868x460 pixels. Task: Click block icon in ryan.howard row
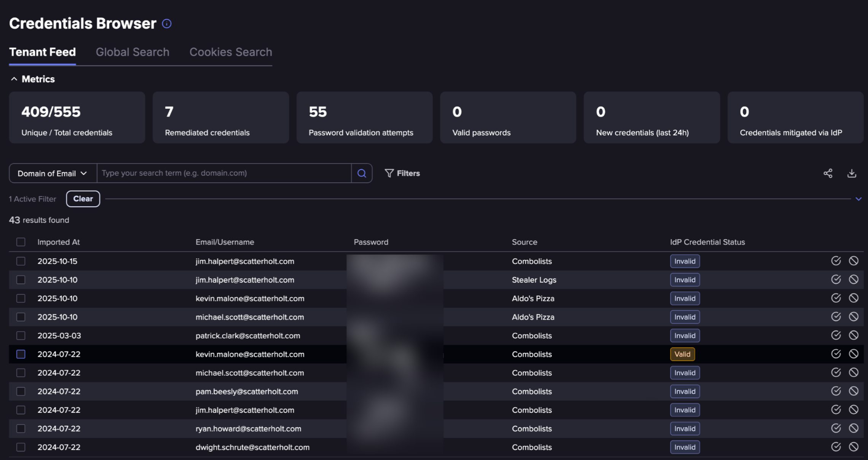(x=854, y=428)
